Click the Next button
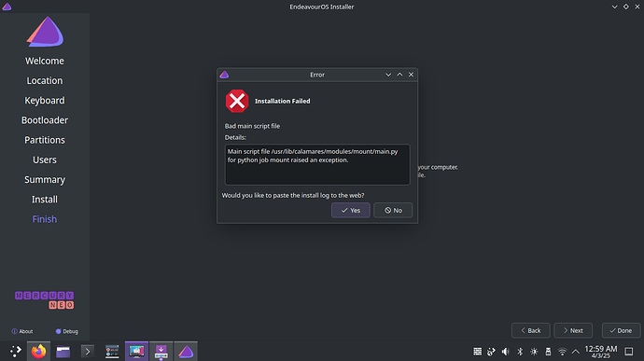Image resolution: width=644 pixels, height=361 pixels. (573, 330)
